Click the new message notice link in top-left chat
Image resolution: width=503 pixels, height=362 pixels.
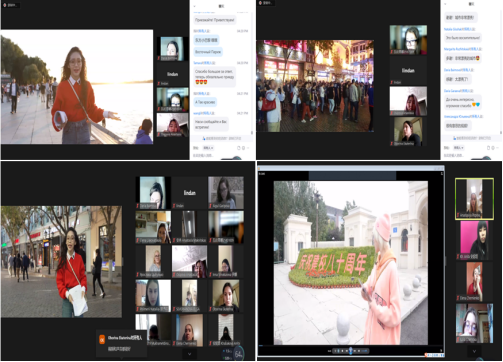221,138
